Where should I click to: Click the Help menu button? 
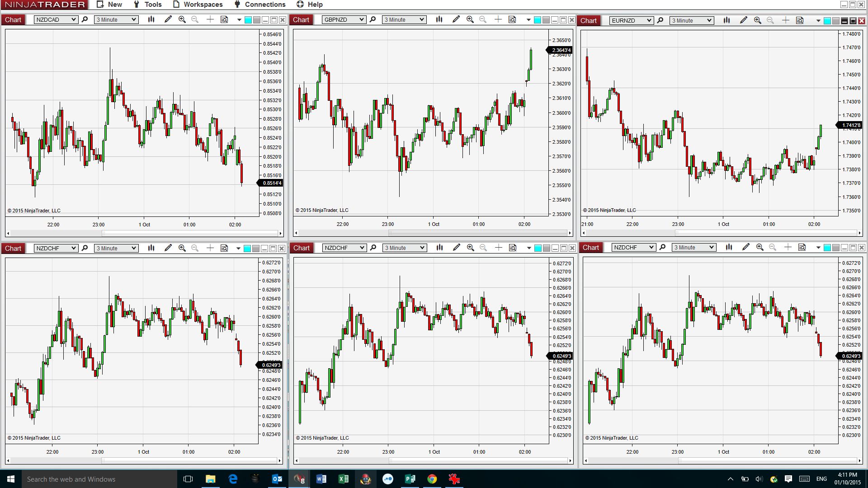coord(310,5)
